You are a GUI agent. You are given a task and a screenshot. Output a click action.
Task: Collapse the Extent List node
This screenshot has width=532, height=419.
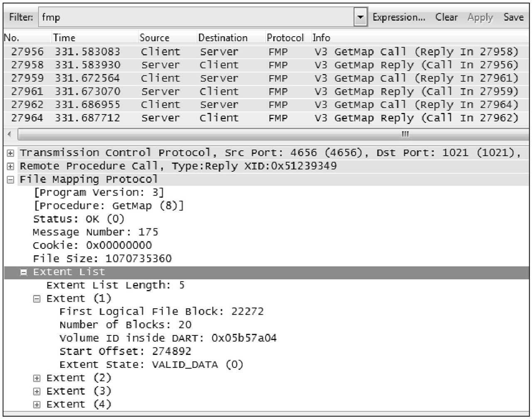coord(24,273)
